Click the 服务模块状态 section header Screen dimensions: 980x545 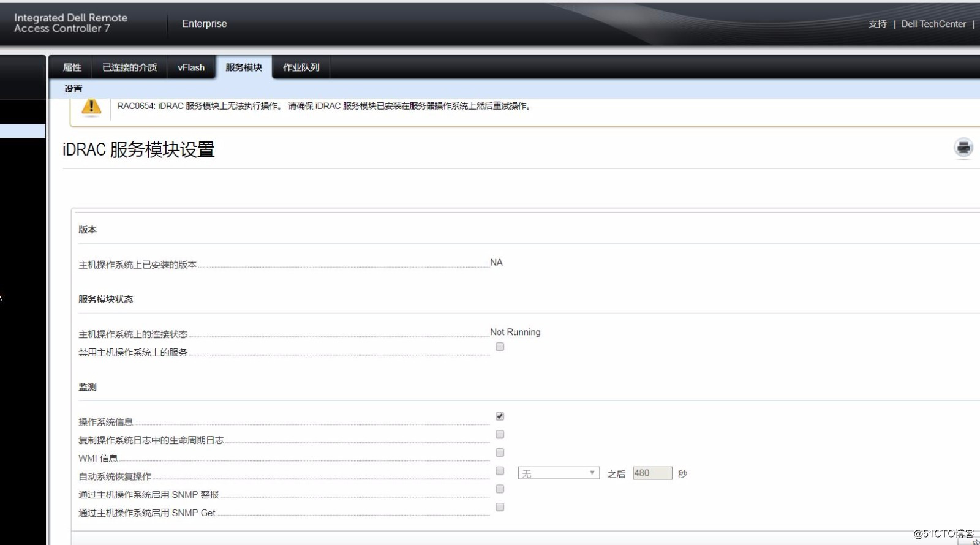point(105,299)
